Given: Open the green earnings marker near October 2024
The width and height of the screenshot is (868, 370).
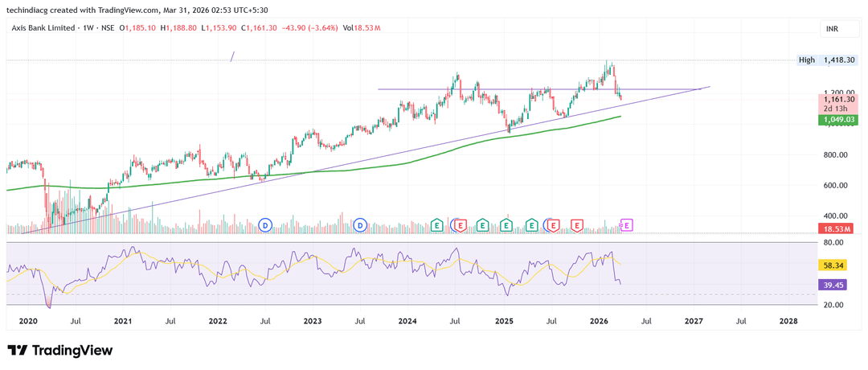Looking at the screenshot, I should click(482, 225).
